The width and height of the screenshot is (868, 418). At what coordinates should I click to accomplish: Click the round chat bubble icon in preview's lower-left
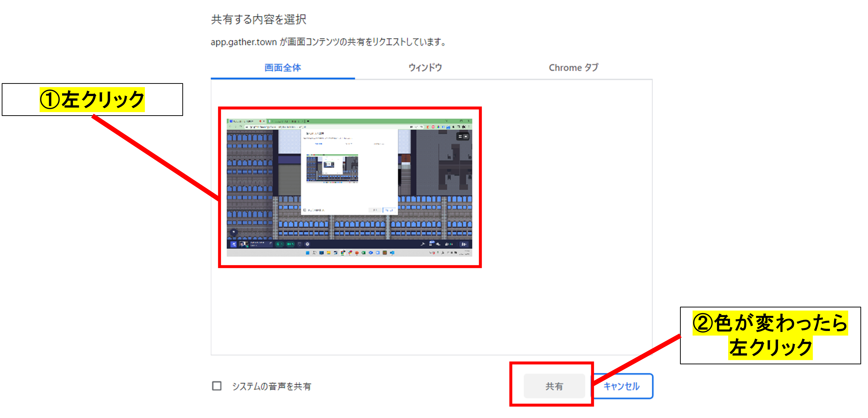click(x=234, y=232)
